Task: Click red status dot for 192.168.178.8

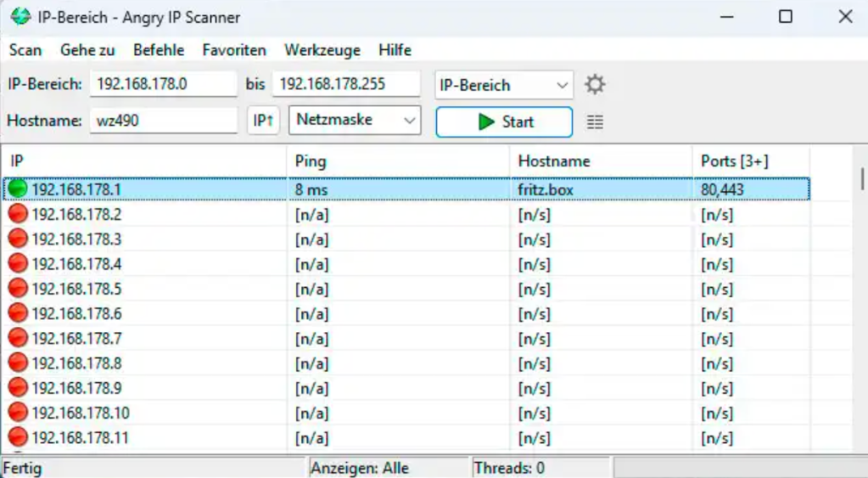Action: (18, 363)
